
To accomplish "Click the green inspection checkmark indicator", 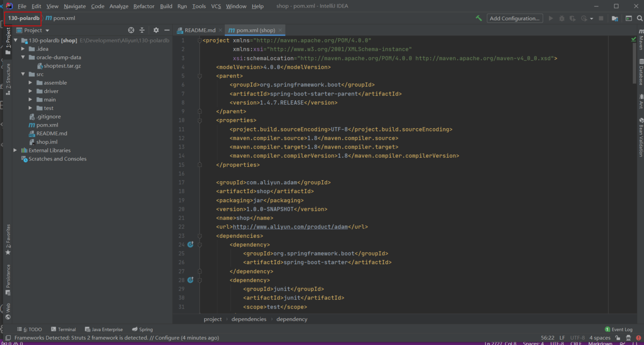I will click(633, 40).
